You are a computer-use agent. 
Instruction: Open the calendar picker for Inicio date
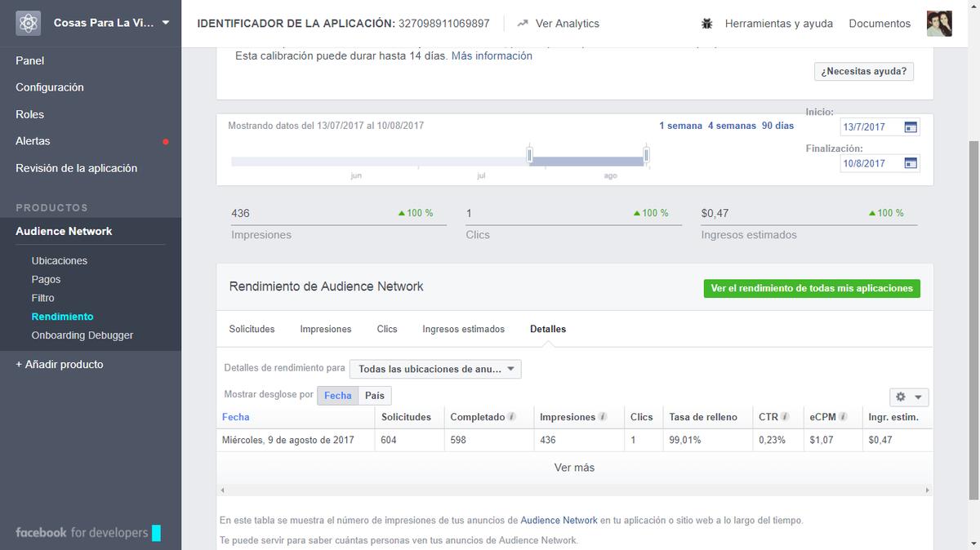pos(911,126)
